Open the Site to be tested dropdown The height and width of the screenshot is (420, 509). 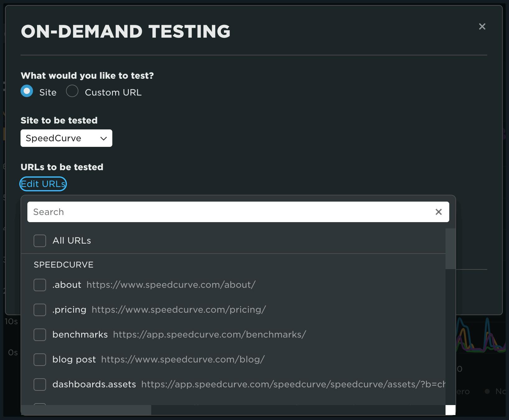(x=66, y=138)
